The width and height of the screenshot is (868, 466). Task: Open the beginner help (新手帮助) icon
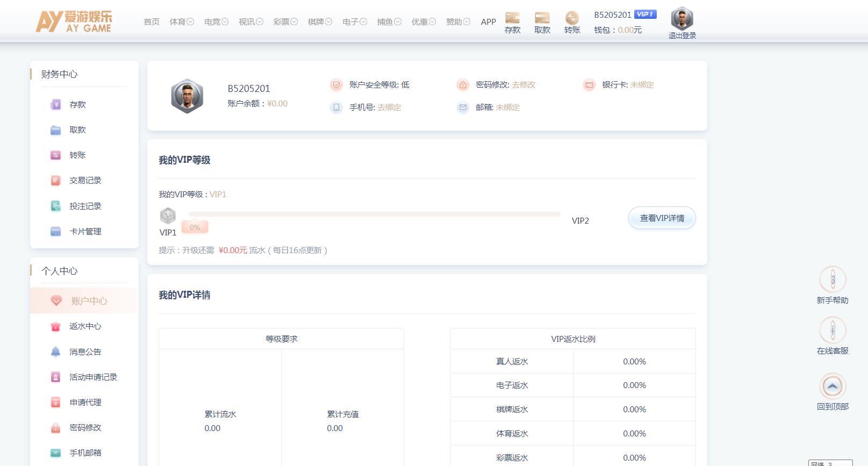coord(833,279)
